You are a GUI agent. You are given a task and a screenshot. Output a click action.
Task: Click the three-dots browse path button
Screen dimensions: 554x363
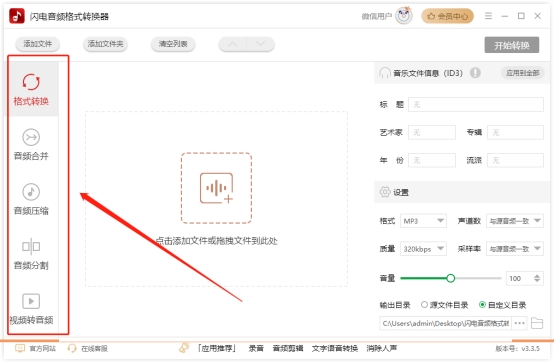pos(519,323)
